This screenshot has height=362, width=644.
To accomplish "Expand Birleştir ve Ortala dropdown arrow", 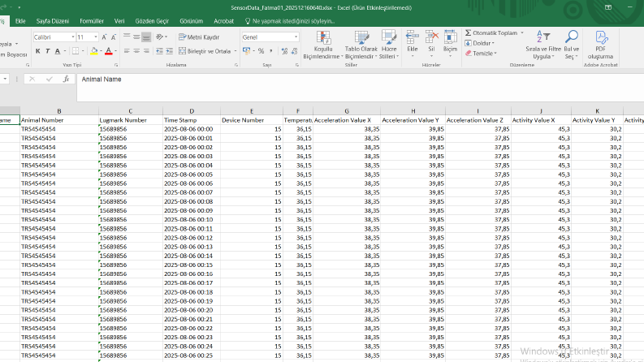I will click(x=236, y=51).
